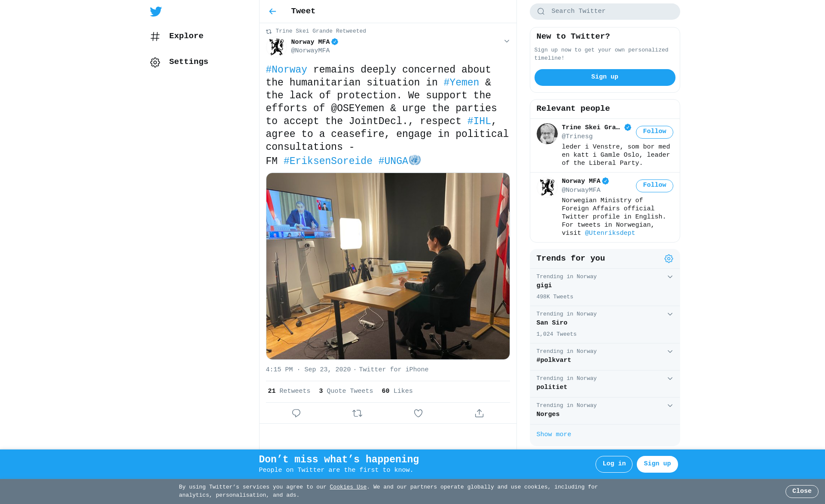Click Norway MFA avatar in tweet header
The width and height of the screenshot is (825, 504).
(276, 47)
